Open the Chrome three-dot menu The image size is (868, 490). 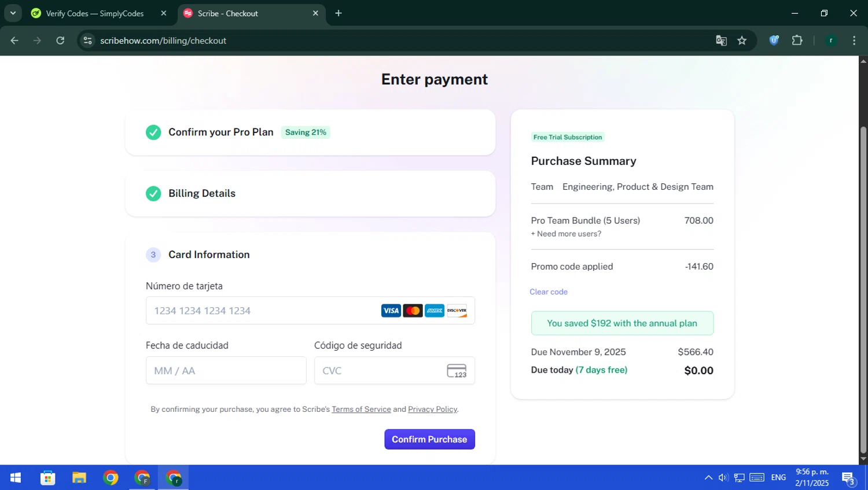(854, 40)
